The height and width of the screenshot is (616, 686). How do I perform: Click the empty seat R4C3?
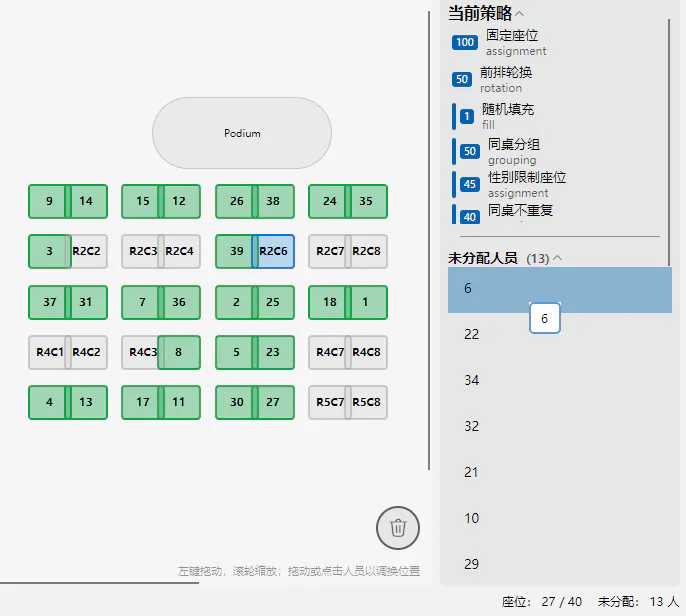click(x=142, y=352)
